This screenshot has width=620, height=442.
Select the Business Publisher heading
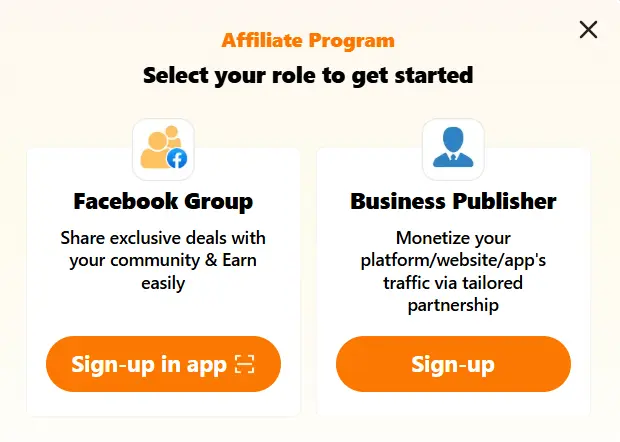(453, 201)
